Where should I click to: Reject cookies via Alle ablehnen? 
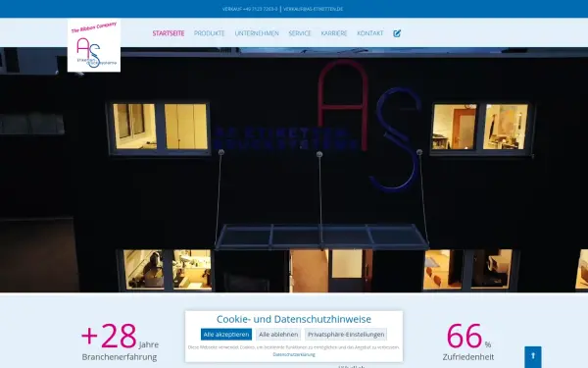tap(278, 335)
